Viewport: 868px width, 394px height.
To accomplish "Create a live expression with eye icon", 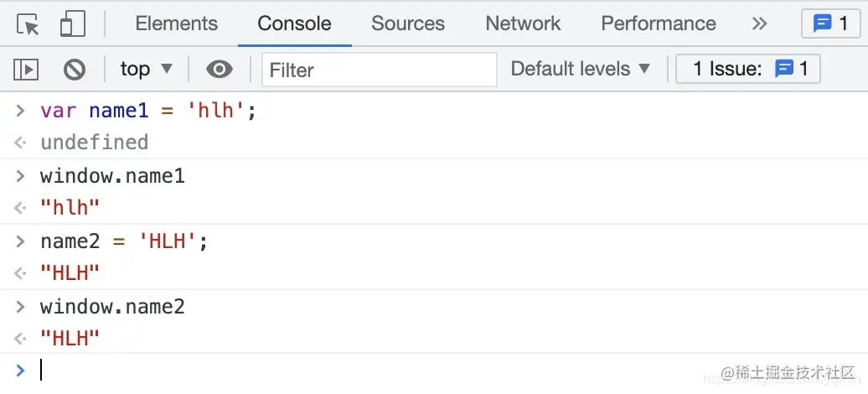I will click(219, 70).
